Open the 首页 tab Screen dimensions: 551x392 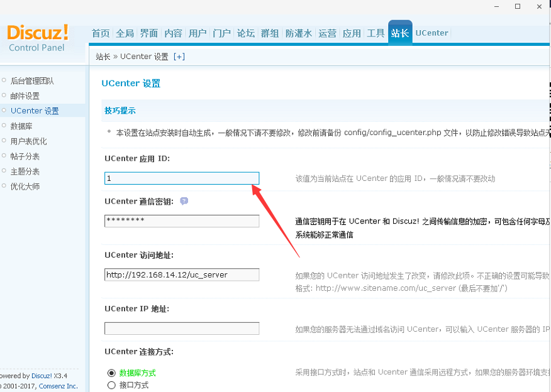pos(101,33)
